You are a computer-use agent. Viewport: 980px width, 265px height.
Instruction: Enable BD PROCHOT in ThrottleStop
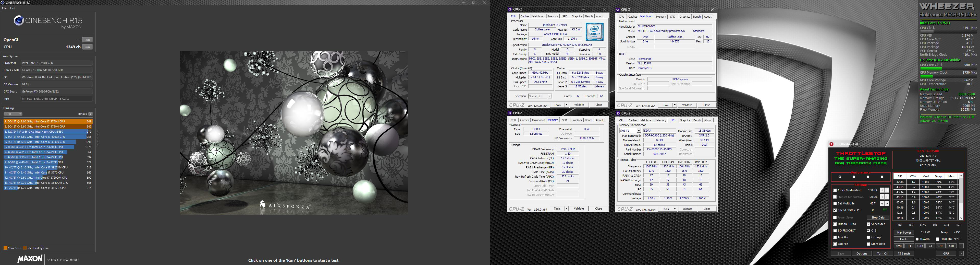(x=835, y=231)
